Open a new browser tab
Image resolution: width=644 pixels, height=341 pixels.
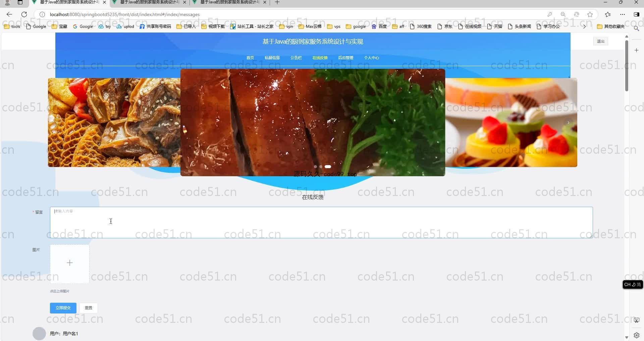click(x=277, y=2)
